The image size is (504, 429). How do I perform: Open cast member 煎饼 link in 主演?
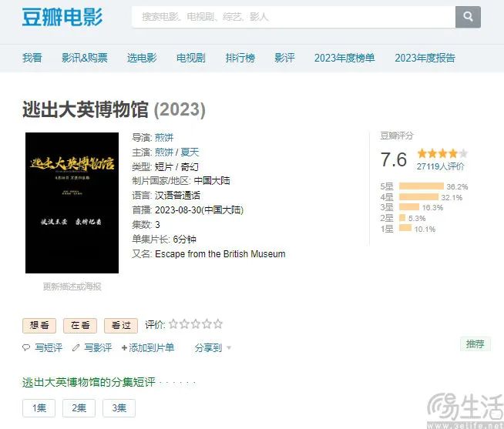click(164, 152)
